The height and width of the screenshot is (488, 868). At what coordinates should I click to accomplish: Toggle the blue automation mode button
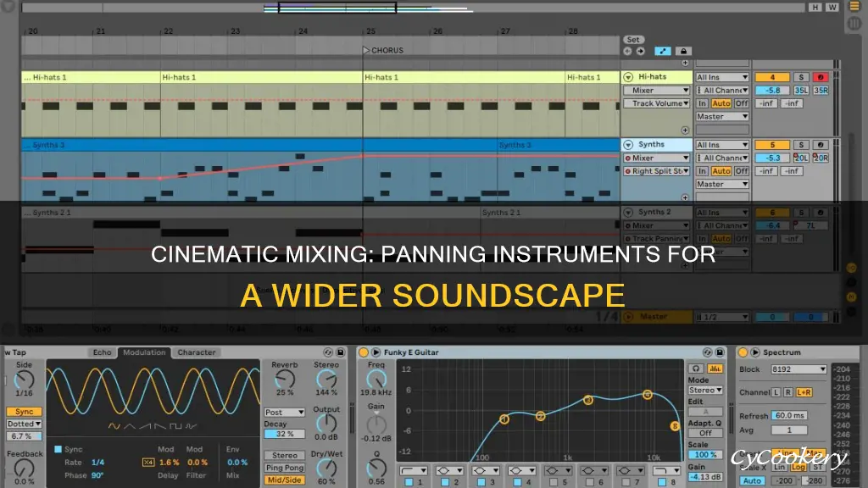pyautogui.click(x=663, y=51)
